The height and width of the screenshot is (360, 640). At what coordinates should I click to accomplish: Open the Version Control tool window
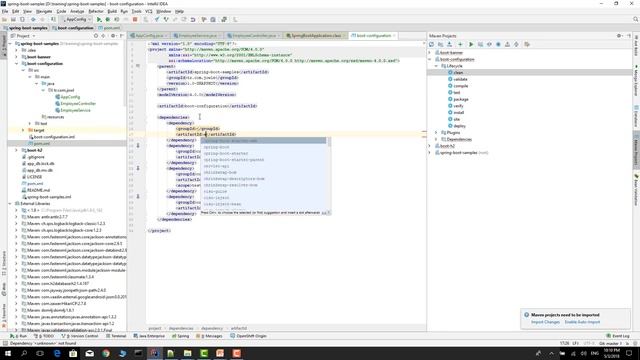pyautogui.click(x=80, y=336)
